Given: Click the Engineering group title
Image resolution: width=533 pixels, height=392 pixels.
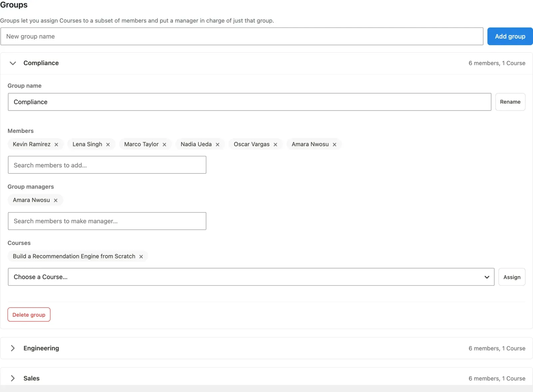Looking at the screenshot, I should click(x=41, y=348).
